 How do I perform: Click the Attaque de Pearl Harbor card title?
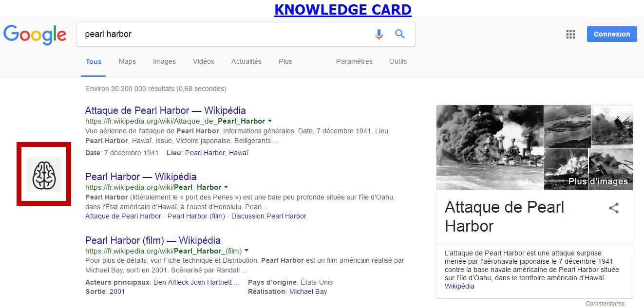point(504,217)
